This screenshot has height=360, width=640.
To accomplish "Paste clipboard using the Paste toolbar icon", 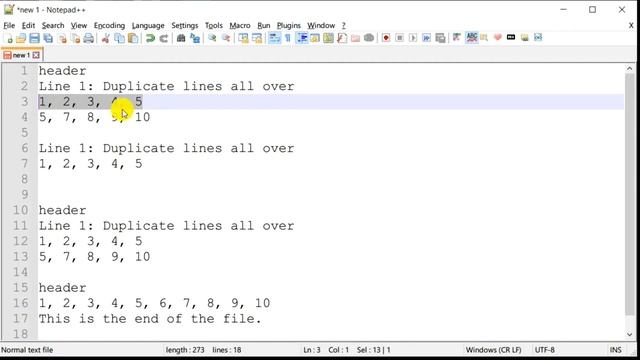I will click(x=133, y=38).
